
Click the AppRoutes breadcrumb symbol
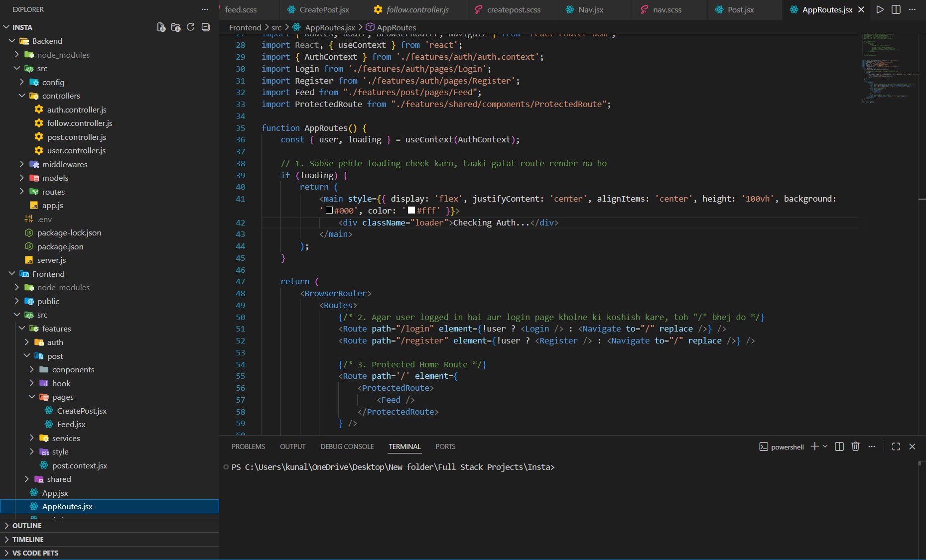396,27
